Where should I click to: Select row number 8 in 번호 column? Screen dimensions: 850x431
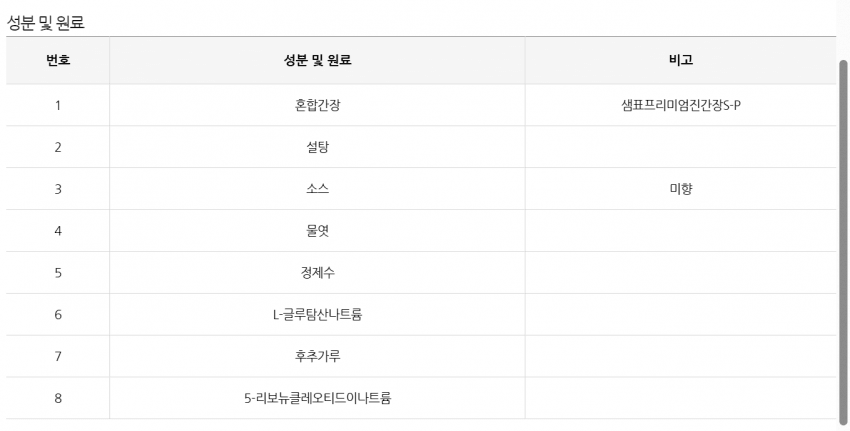[x=58, y=398]
